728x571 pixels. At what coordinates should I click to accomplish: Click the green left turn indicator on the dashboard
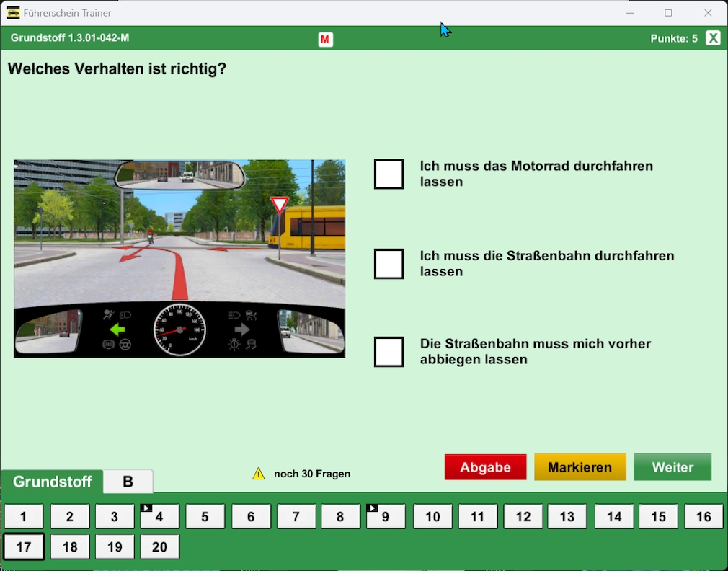pos(117,329)
